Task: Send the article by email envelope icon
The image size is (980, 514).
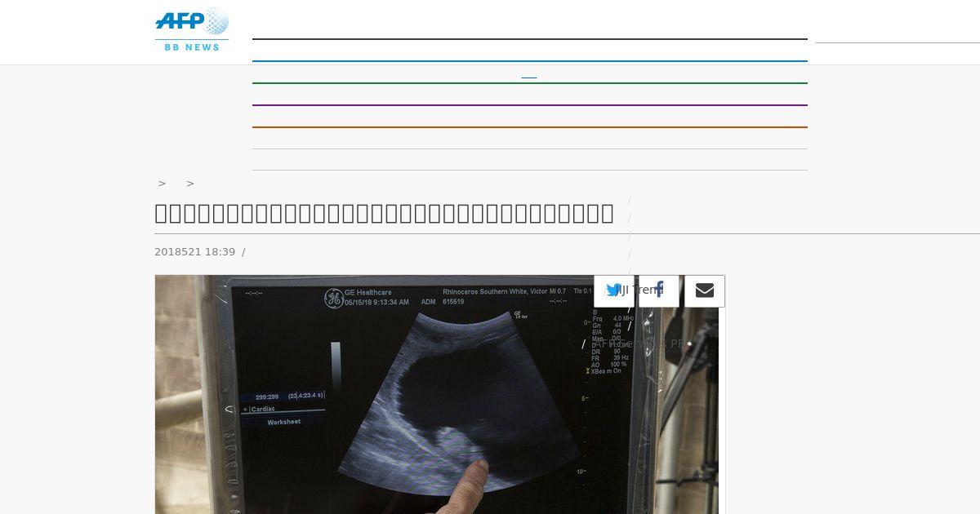Action: pyautogui.click(x=705, y=290)
